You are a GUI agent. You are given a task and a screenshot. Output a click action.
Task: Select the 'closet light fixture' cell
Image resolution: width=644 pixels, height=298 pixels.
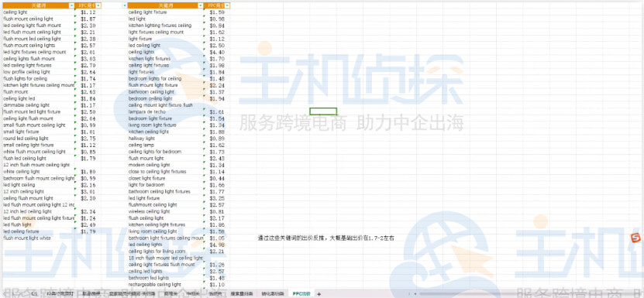[x=166, y=178]
